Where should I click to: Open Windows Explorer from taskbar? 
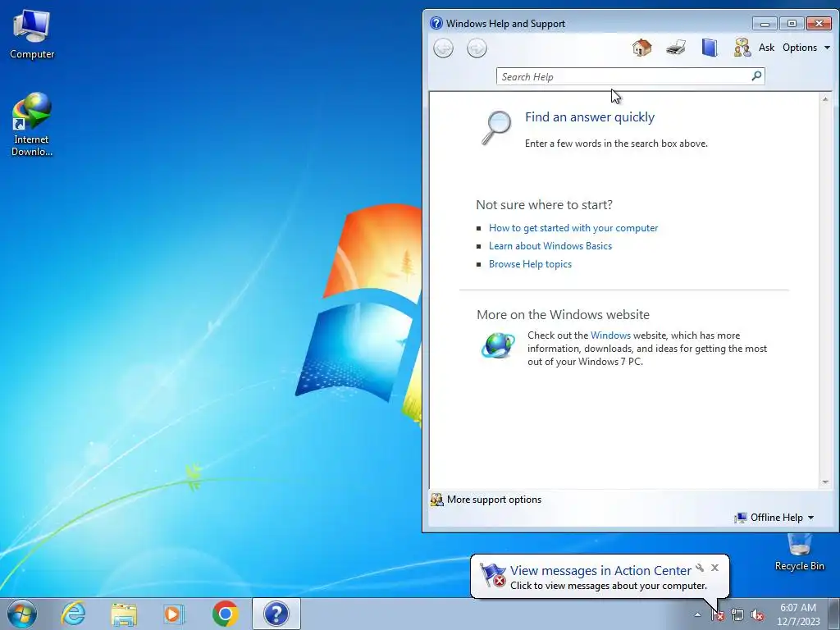[124, 614]
